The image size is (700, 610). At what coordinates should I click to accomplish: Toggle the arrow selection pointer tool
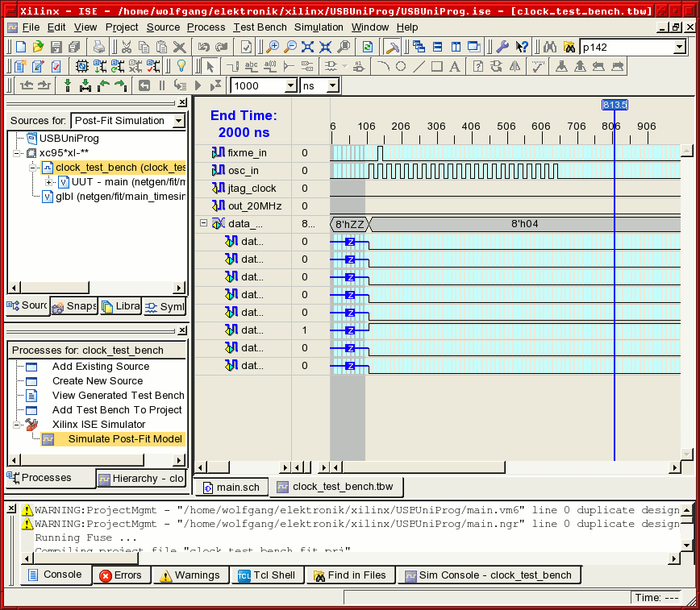click(x=210, y=67)
